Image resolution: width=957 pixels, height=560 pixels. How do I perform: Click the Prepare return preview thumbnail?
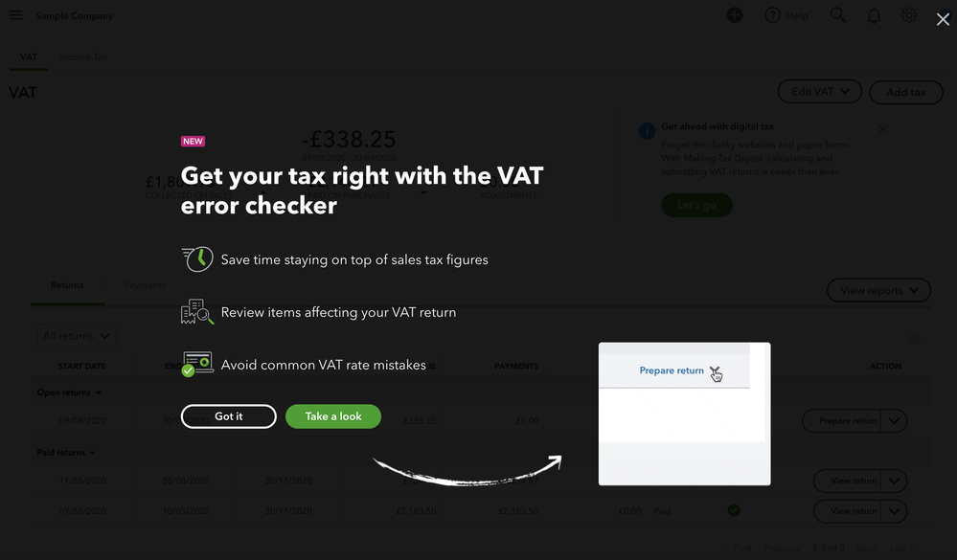684,414
